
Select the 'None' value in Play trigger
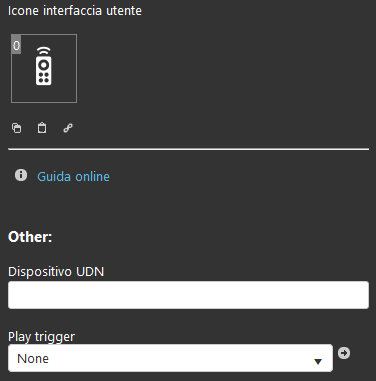point(33,359)
